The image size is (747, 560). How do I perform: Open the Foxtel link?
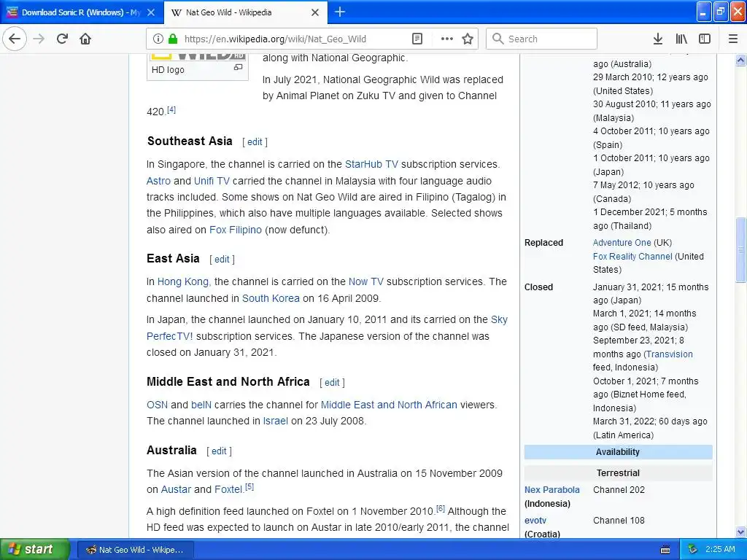pos(228,489)
